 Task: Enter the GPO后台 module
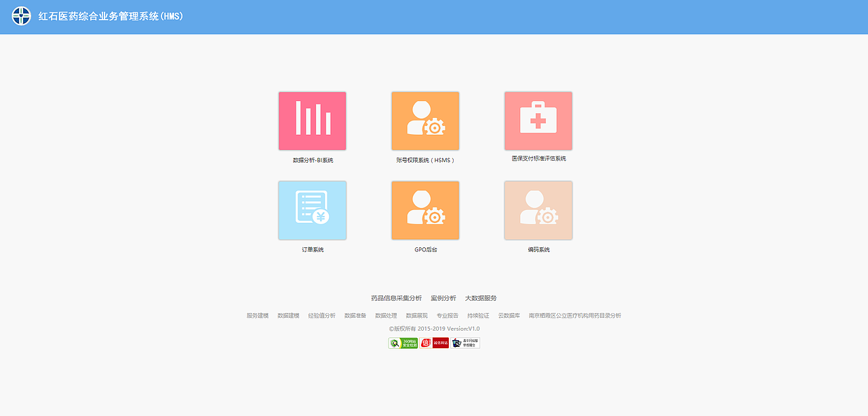coord(425,210)
